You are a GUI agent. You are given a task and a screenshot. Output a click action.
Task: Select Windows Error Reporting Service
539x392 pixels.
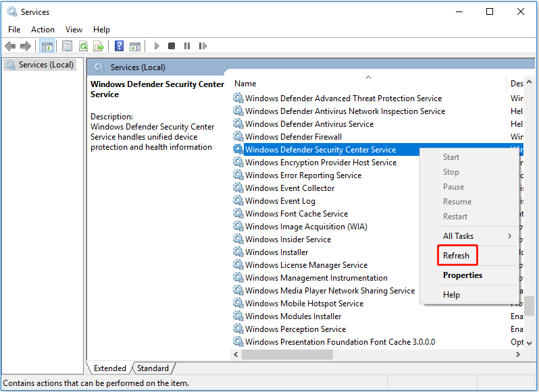pos(303,175)
